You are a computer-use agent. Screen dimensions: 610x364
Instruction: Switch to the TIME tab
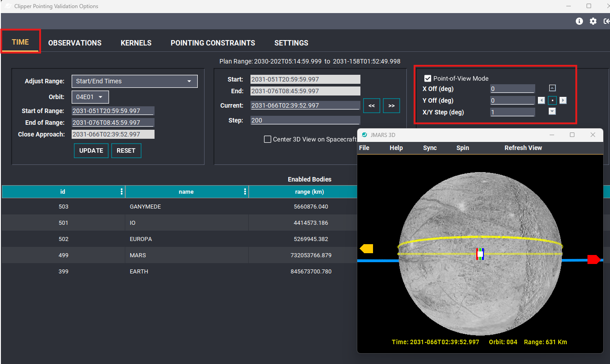pyautogui.click(x=20, y=42)
